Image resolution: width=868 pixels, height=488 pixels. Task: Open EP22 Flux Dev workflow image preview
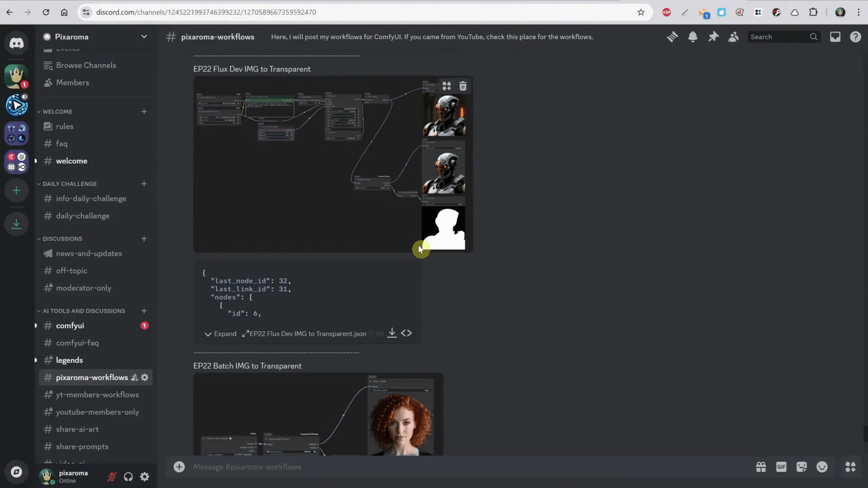[333, 164]
